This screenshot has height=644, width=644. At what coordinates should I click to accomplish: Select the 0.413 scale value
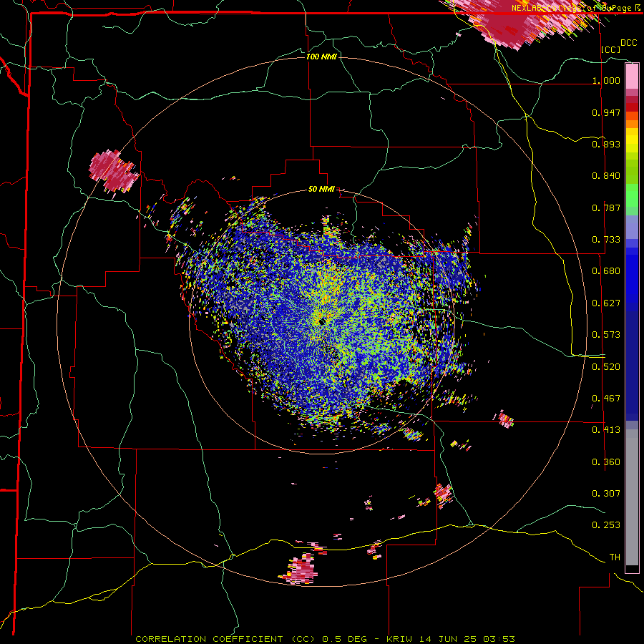click(606, 430)
